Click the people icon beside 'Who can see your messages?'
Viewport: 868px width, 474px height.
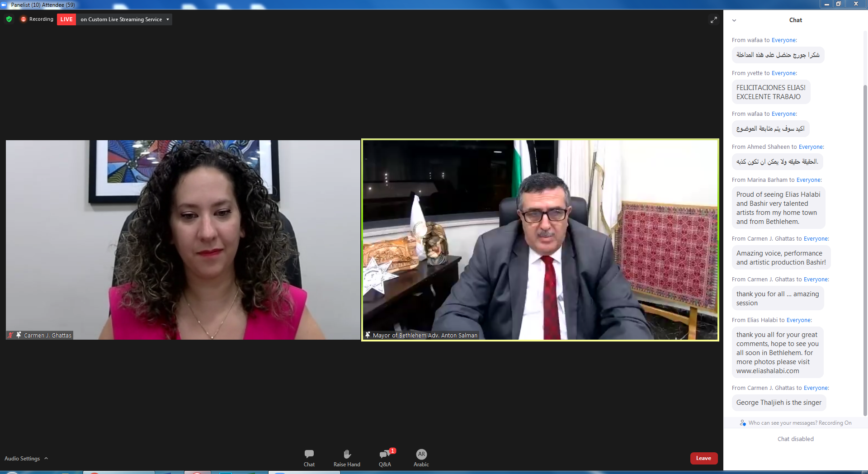click(742, 423)
